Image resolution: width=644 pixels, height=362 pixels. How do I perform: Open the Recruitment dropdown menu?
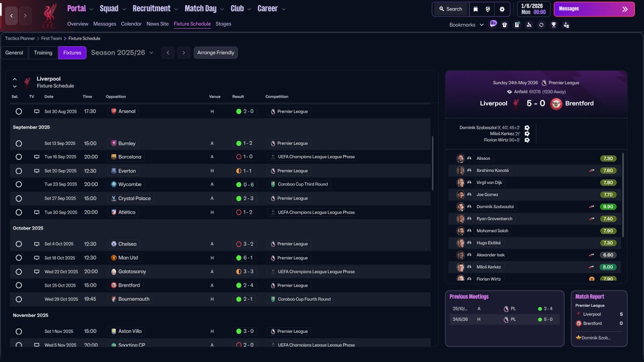tap(155, 9)
